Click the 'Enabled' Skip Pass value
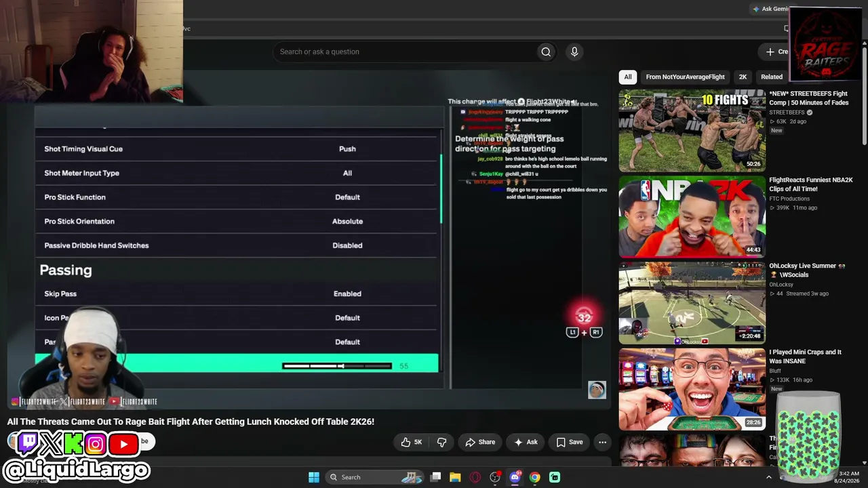The width and height of the screenshot is (868, 488). [347, 293]
